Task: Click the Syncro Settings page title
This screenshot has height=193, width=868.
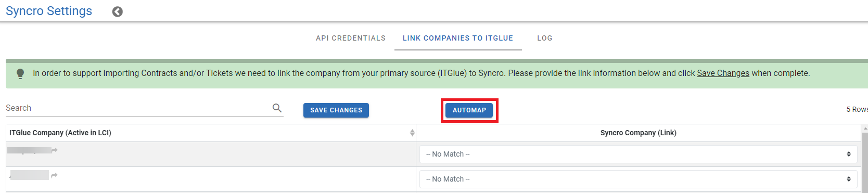Action: coord(49,11)
